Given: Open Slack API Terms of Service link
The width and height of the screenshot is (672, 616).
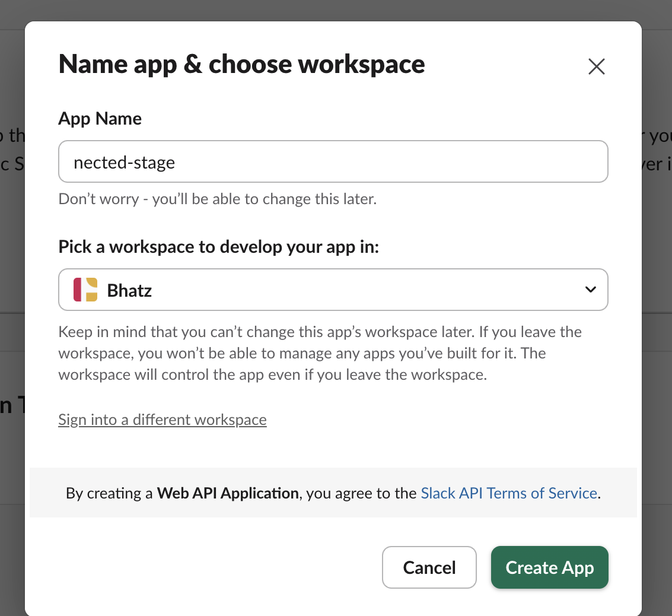Looking at the screenshot, I should 508,493.
